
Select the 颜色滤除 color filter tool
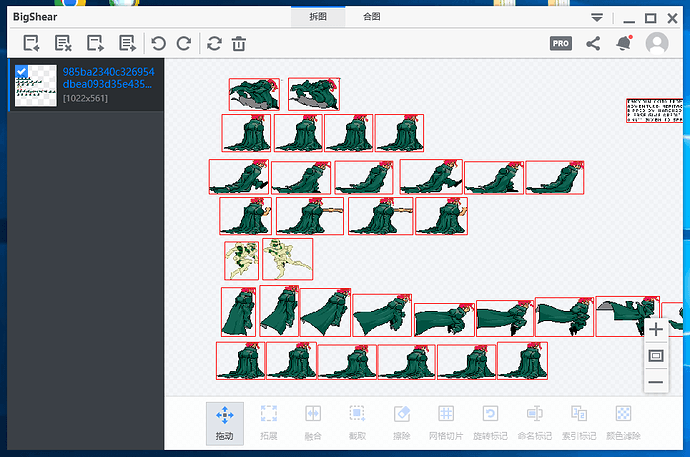tap(623, 423)
